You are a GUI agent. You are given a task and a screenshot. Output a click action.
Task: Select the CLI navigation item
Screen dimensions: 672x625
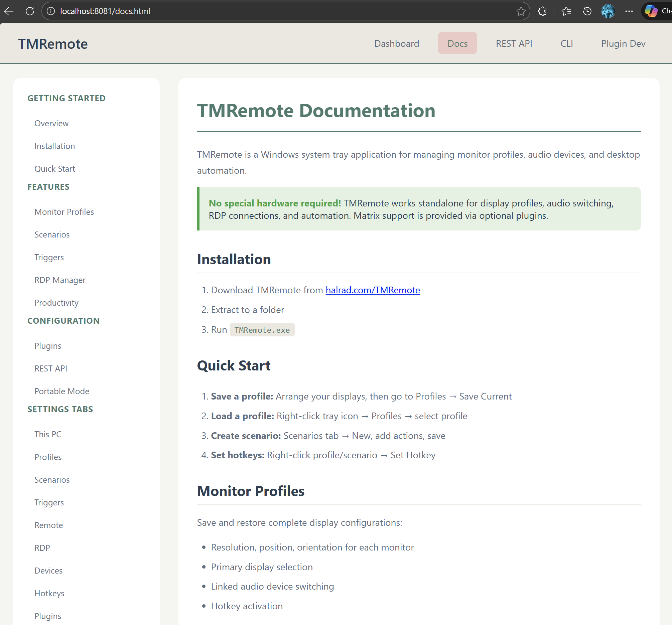(567, 43)
